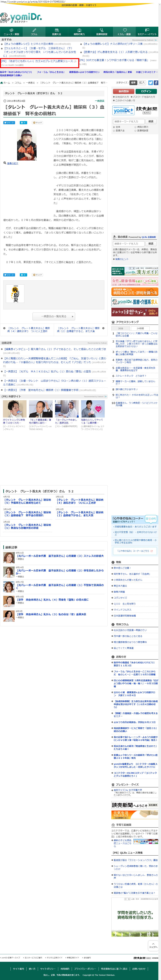Click the red 会員登録 button

[x=124, y=91]
